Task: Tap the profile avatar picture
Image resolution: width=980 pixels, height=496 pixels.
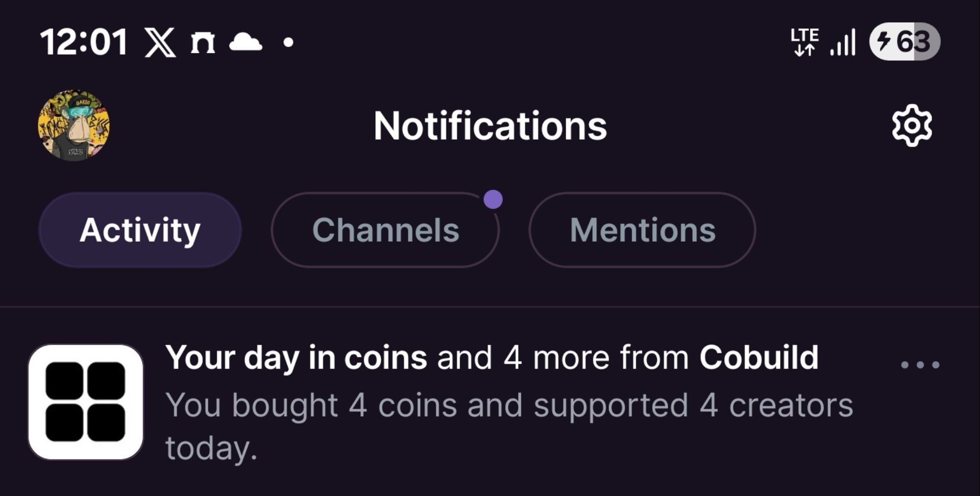Action: (x=74, y=125)
